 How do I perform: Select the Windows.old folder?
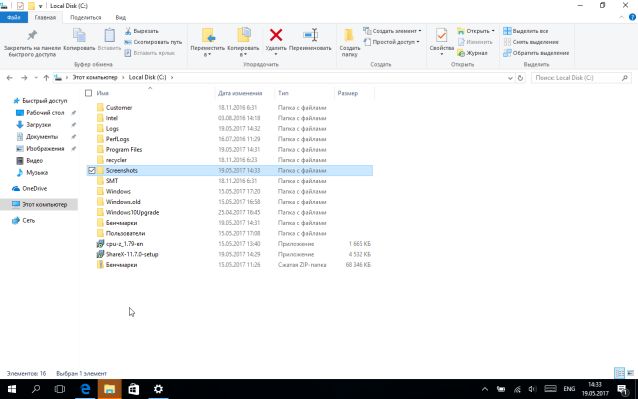(x=123, y=202)
